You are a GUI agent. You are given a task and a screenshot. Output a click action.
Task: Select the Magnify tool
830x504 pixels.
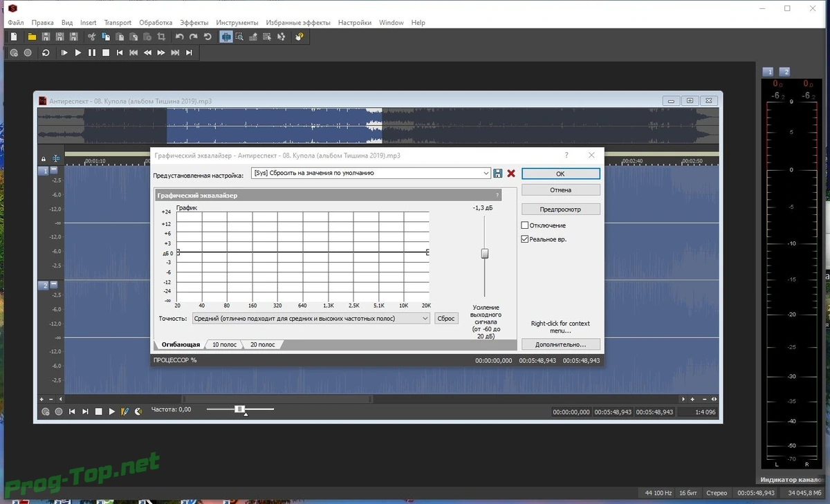pos(239,37)
